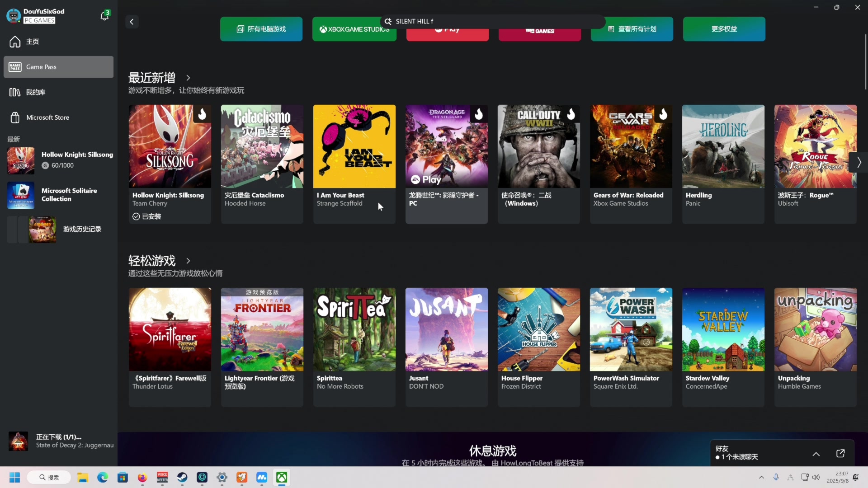Pop out the friends panel window
The width and height of the screenshot is (868, 488).
(x=840, y=453)
